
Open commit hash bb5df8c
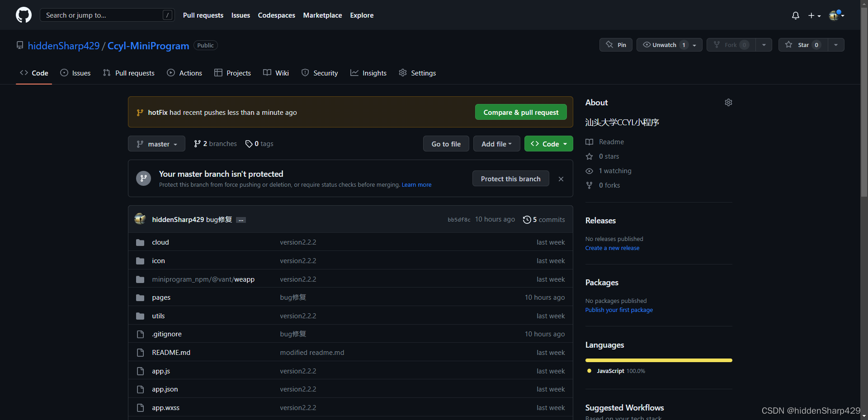click(459, 220)
